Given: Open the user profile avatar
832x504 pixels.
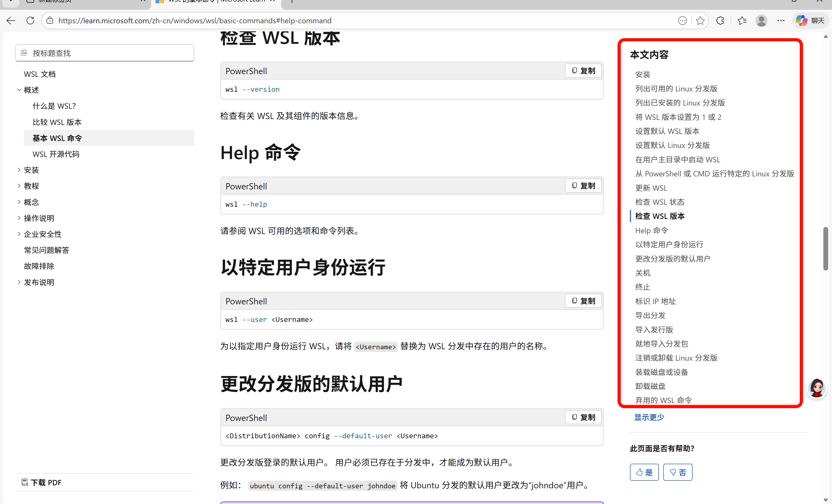Looking at the screenshot, I should coord(761,21).
